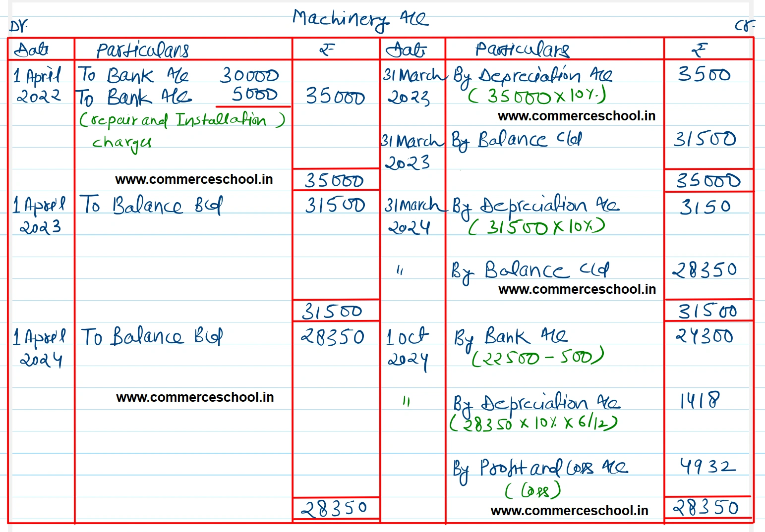Click the 'Machinery A/c' title heading
Screen dimensions: 765x532
point(359,20)
